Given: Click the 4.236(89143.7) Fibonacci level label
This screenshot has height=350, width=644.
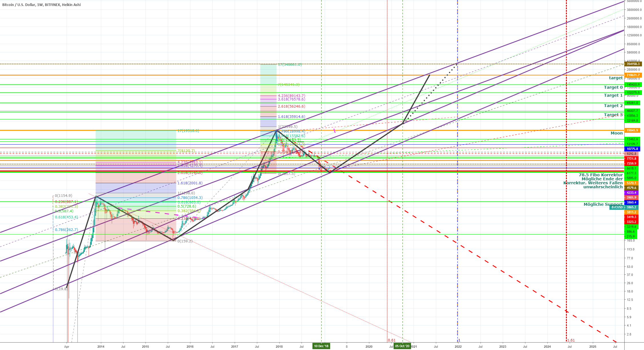Looking at the screenshot, I should click(291, 96).
